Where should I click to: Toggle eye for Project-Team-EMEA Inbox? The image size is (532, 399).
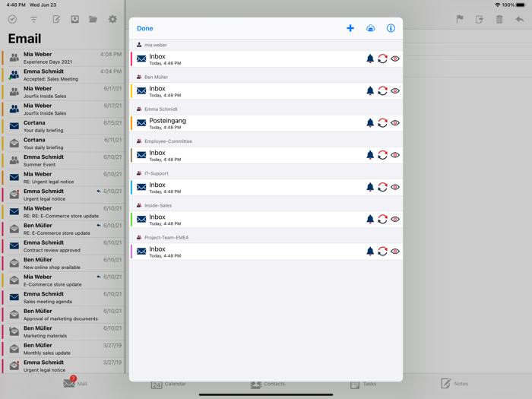[x=395, y=251]
